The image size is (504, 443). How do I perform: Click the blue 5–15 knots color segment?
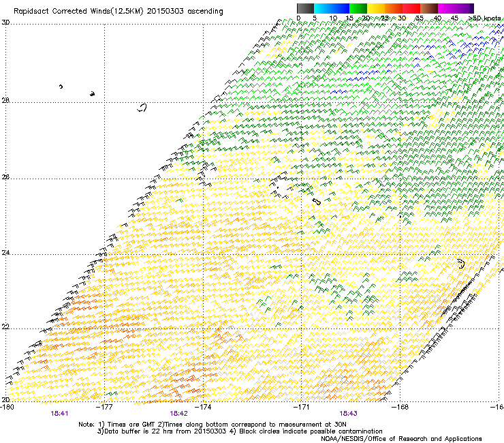332,8
